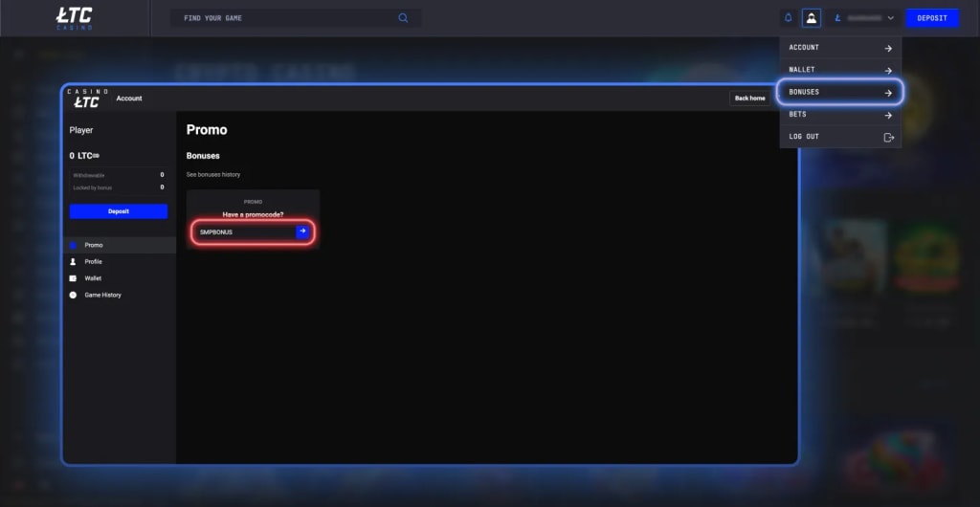Click the Locked by bonus row

click(x=119, y=187)
